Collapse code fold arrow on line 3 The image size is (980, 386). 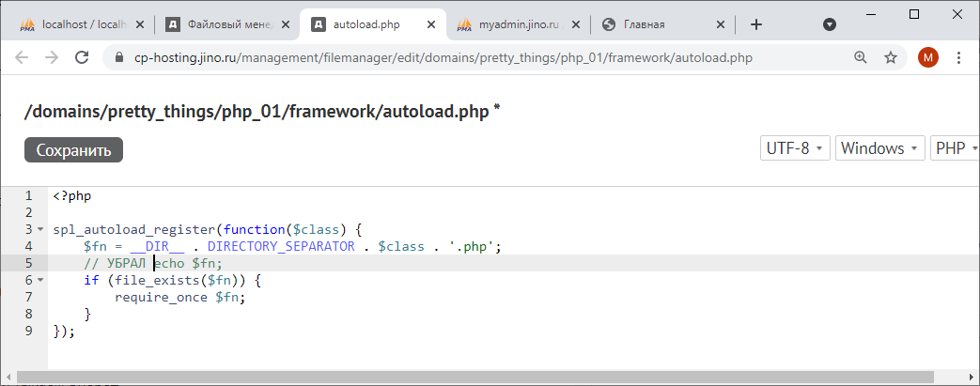[40, 229]
